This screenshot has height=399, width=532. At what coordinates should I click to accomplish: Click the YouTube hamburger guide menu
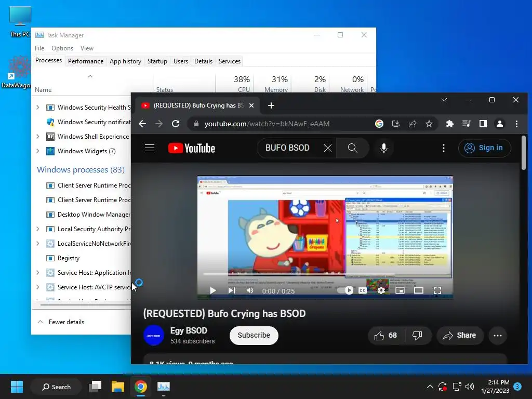tap(150, 148)
